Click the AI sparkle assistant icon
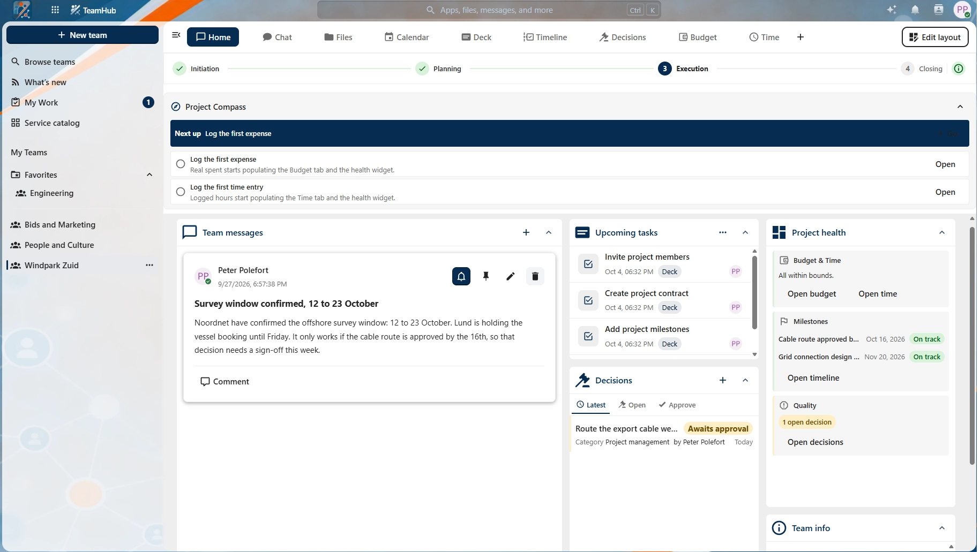The image size is (980, 552). [x=892, y=10]
